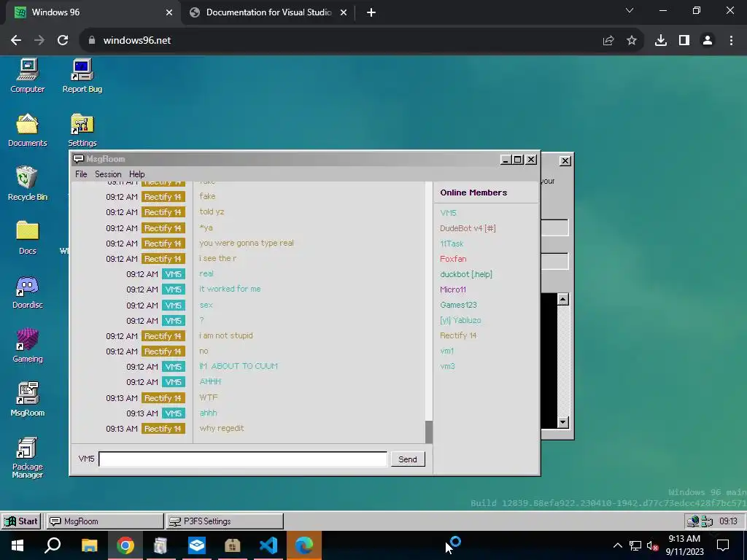Click the Rectify 14 tag beside 'WTF'
The width and height of the screenshot is (747, 560).
(163, 398)
